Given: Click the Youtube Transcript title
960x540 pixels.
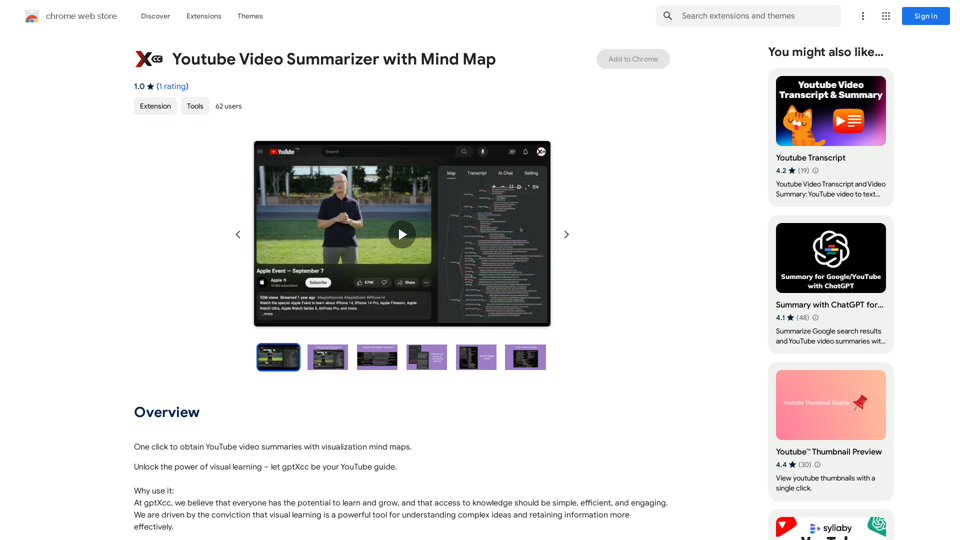Looking at the screenshot, I should pos(811,157).
